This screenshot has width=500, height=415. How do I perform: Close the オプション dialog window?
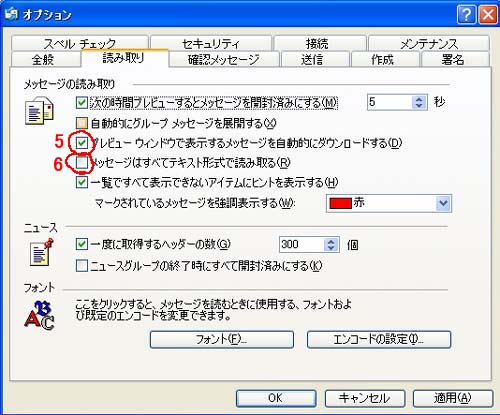tap(487, 15)
